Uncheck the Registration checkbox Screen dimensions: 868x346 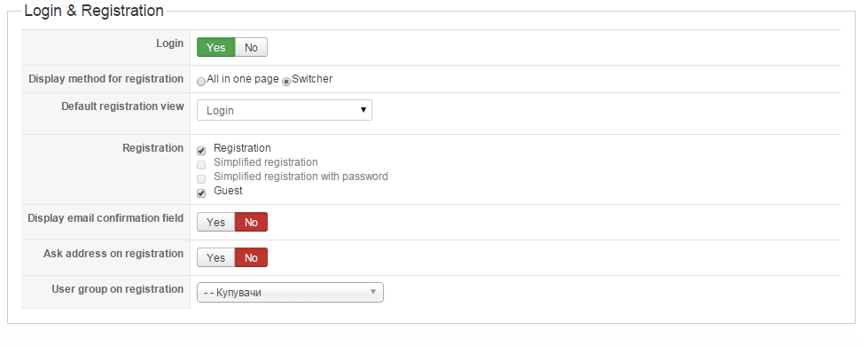tap(201, 151)
